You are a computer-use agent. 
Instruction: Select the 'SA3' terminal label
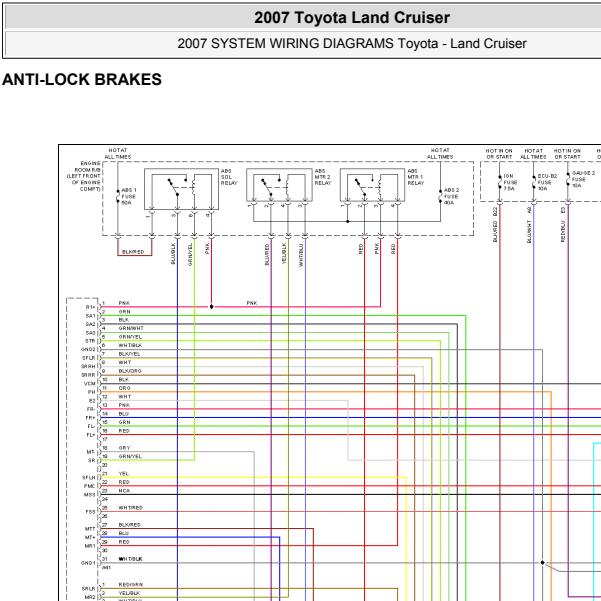click(90, 333)
